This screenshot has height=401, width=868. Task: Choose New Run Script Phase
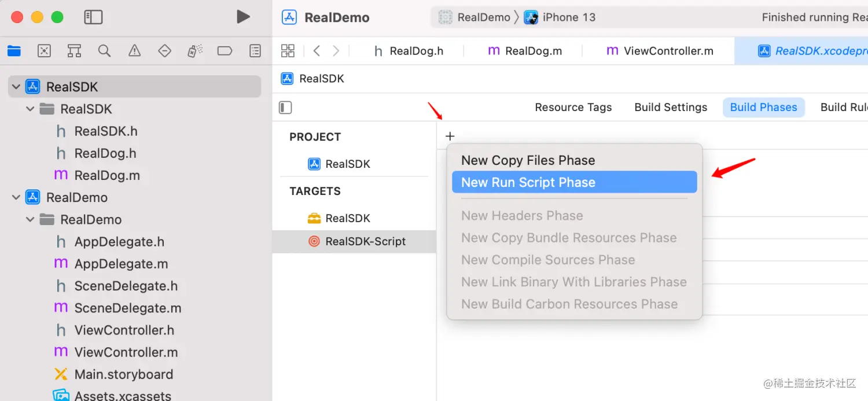tap(528, 182)
